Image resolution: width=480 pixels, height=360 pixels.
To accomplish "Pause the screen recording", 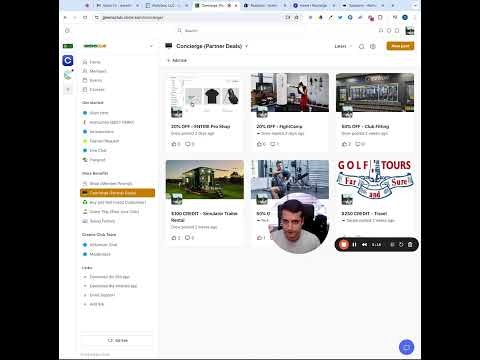I will [x=354, y=245].
